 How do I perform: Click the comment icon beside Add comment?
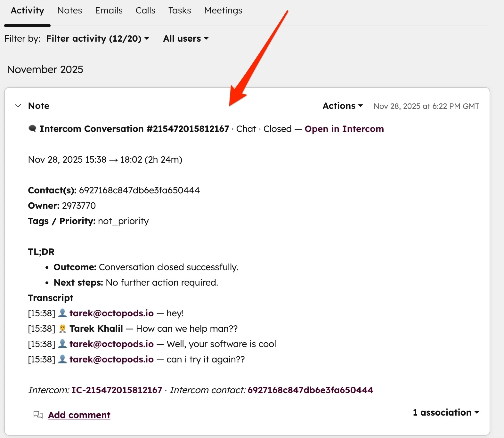(x=38, y=415)
